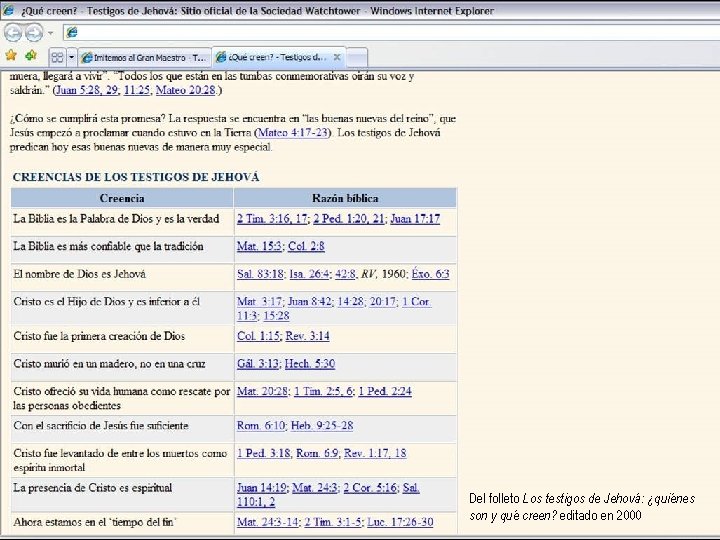Open the Juan 5:28, 29 link
This screenshot has width=720, height=540.
tap(87, 90)
